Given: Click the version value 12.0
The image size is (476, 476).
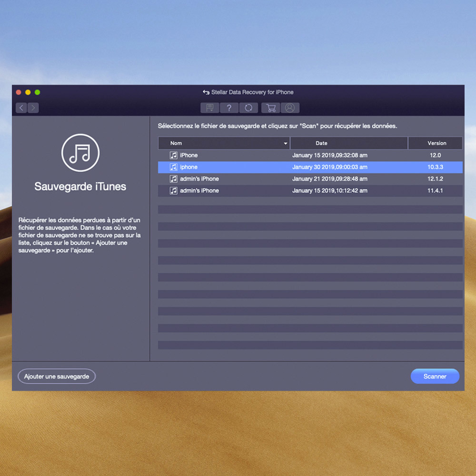Looking at the screenshot, I should pyautogui.click(x=436, y=156).
